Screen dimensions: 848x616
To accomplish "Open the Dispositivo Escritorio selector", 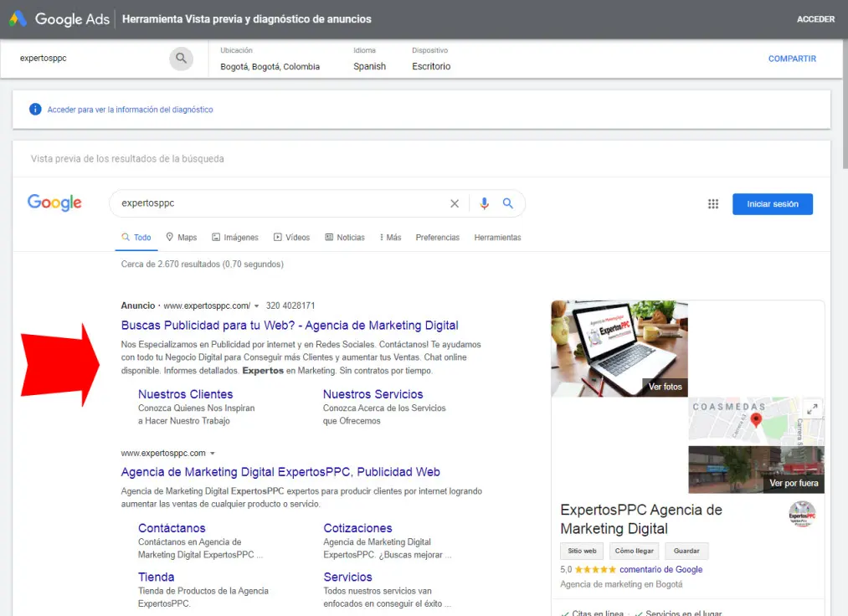I will (x=431, y=59).
